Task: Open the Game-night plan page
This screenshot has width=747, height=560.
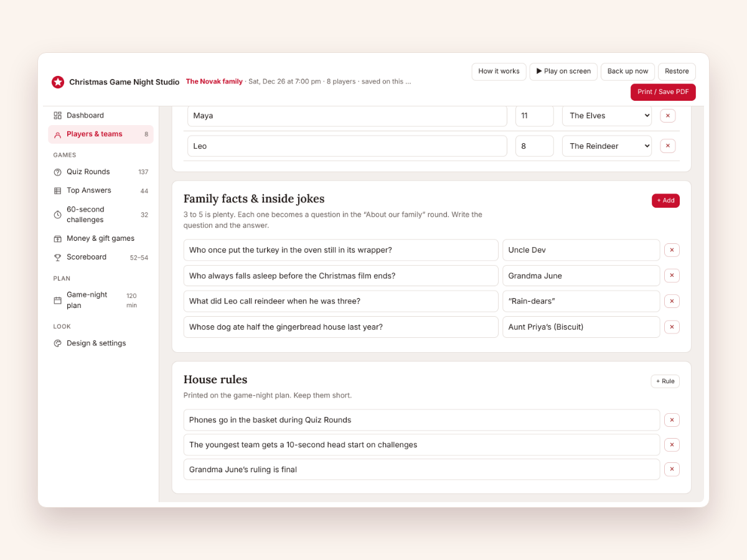Action: 101,301
